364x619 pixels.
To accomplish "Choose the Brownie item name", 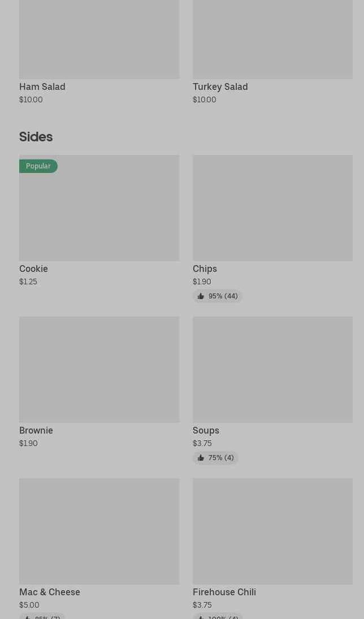I will (36, 430).
